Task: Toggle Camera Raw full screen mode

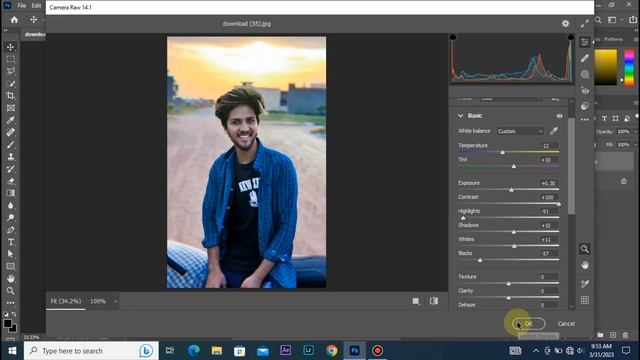Action: (585, 24)
